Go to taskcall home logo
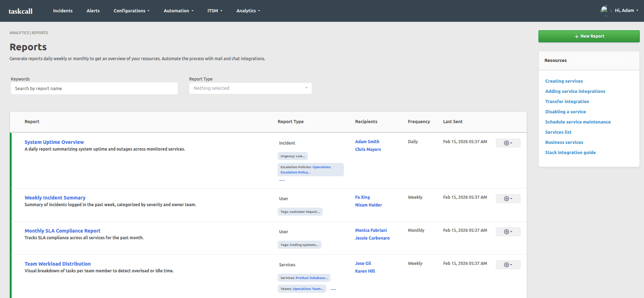The width and height of the screenshot is (644, 298). pos(20,11)
